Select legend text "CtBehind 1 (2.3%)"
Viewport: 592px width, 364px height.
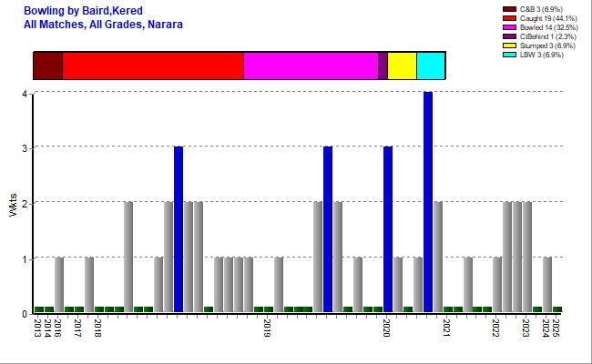547,36
